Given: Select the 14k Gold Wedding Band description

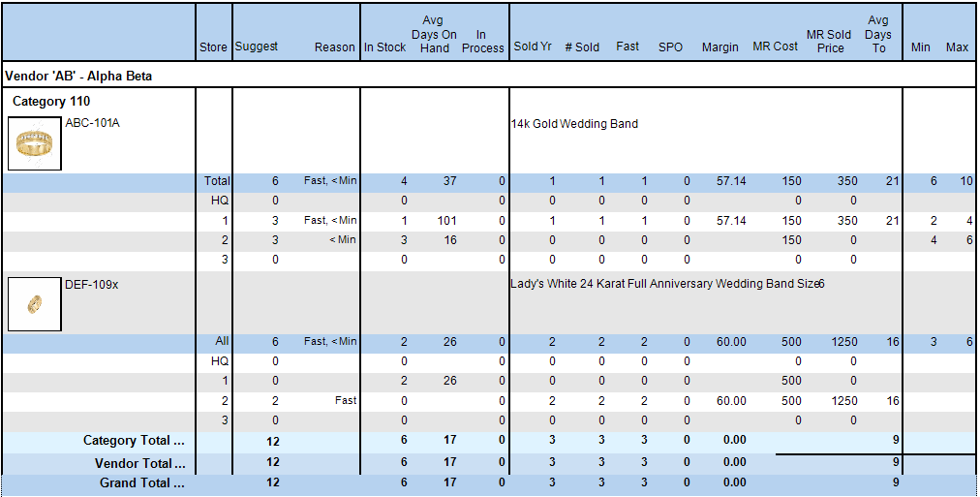Looking at the screenshot, I should (574, 124).
